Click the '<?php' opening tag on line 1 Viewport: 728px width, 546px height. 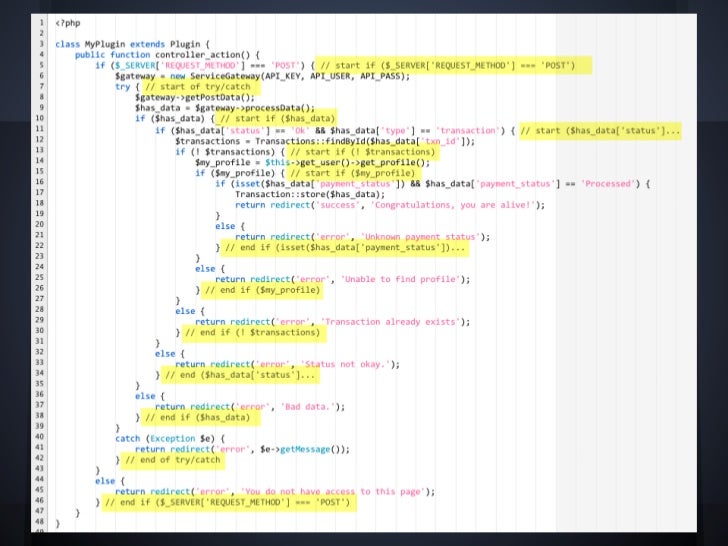[x=68, y=23]
